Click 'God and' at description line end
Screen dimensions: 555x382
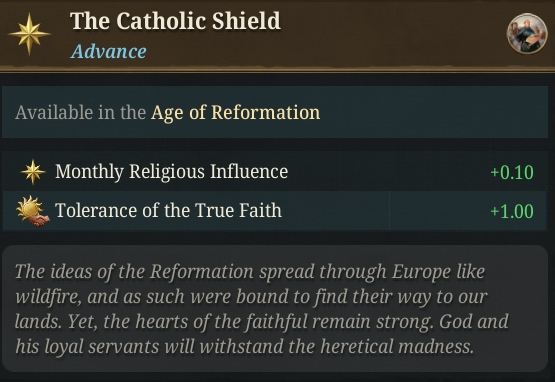(474, 321)
